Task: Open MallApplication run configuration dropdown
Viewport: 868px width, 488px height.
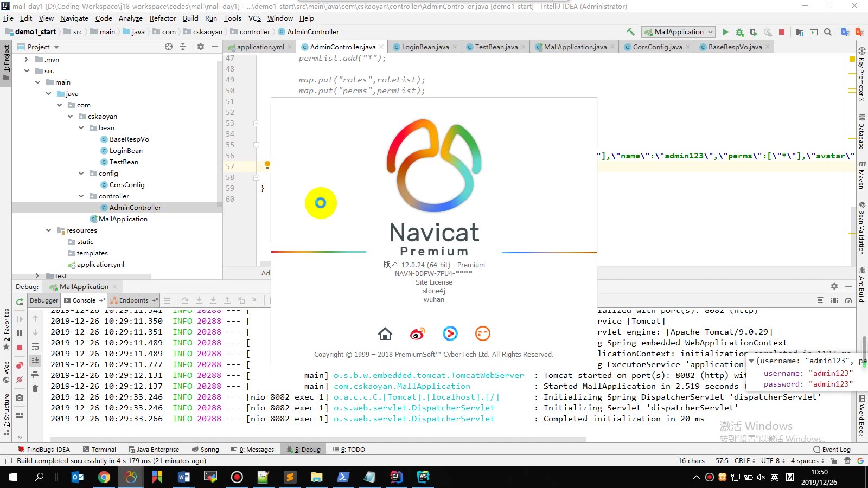Action: tap(678, 32)
